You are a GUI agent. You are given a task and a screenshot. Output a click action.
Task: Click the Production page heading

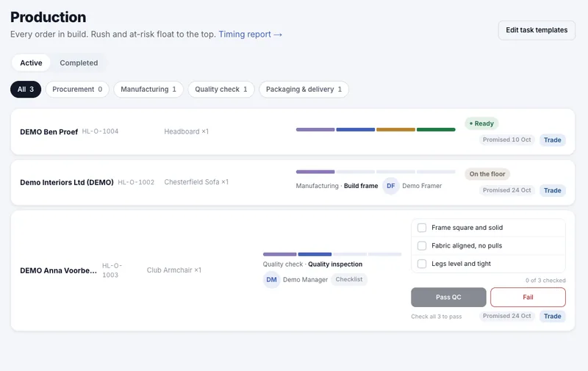pyautogui.click(x=48, y=17)
